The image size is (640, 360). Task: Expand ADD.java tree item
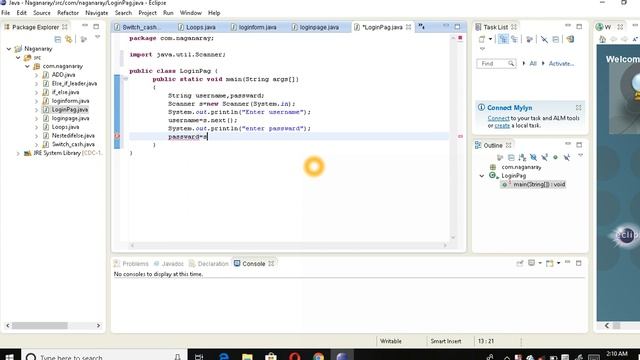pos(36,75)
